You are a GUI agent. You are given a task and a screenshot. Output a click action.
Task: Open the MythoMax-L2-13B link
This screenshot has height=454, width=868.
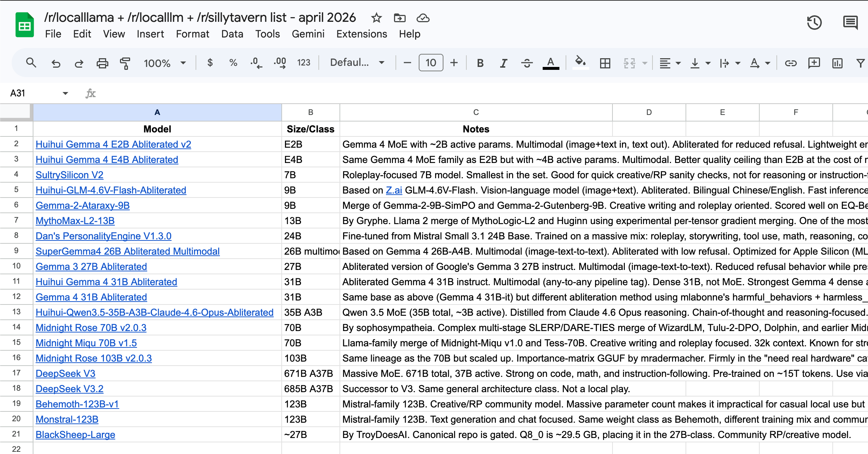pyautogui.click(x=75, y=221)
